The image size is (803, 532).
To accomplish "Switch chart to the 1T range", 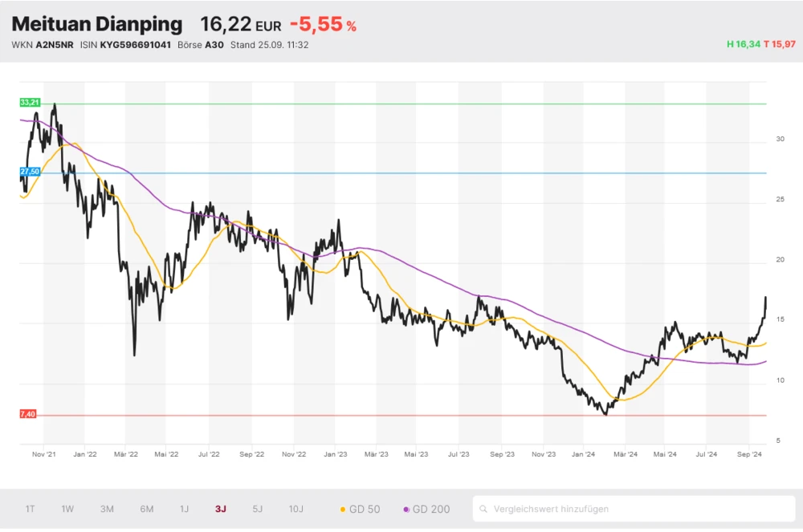I will [x=30, y=509].
